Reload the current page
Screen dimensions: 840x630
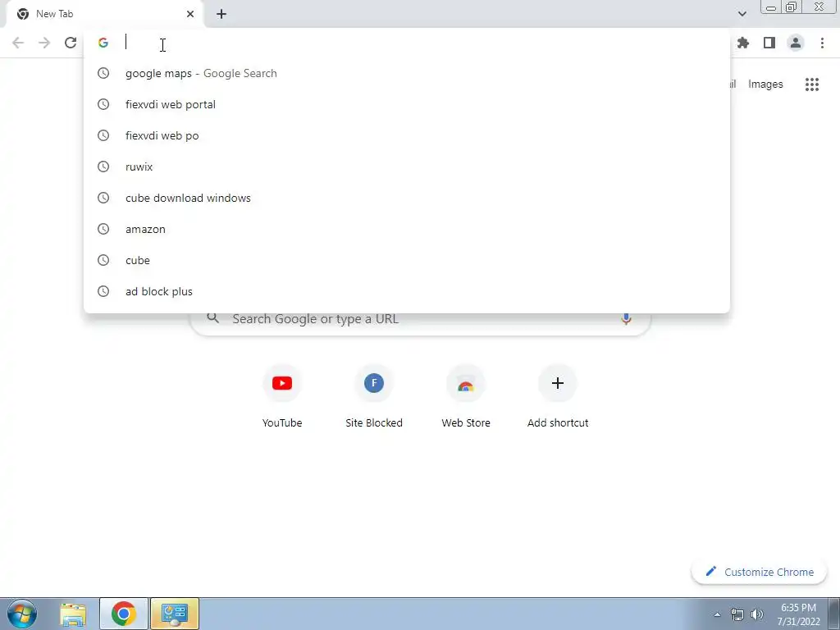point(71,43)
